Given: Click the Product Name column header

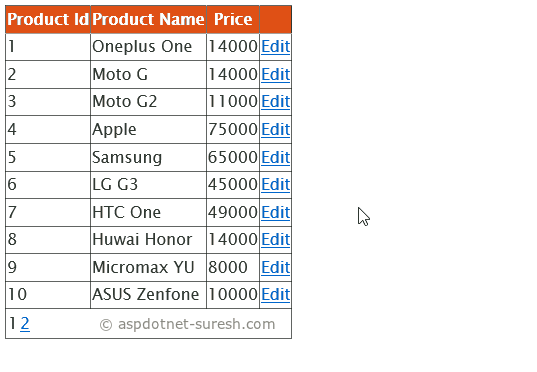Looking at the screenshot, I should pyautogui.click(x=148, y=19).
